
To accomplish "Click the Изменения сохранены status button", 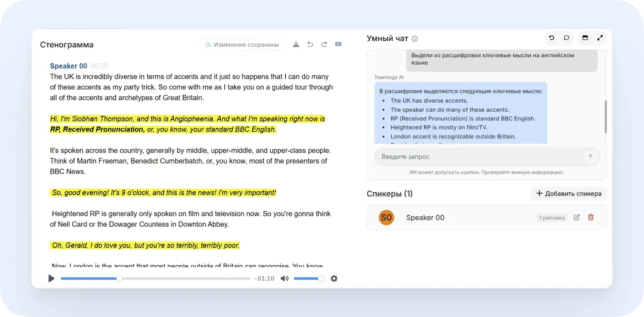I will pyautogui.click(x=242, y=44).
